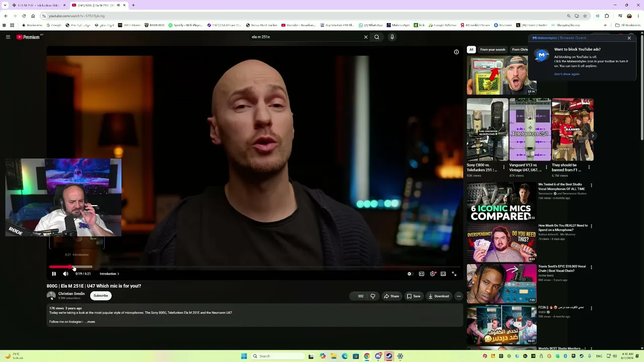Open Christian Svedin channel avatar
Screen dimensions: 644x362
click(x=51, y=296)
